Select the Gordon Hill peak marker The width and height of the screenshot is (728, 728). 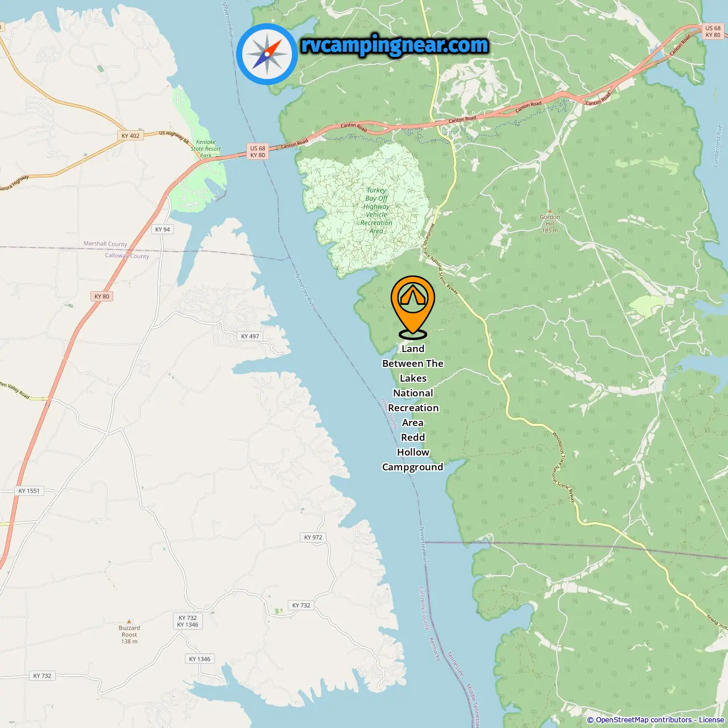550,211
